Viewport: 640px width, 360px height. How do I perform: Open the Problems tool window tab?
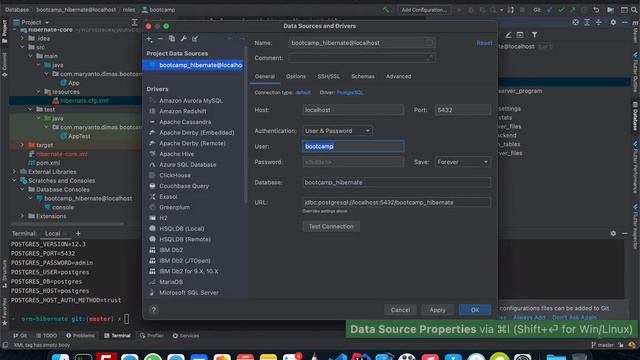(x=80, y=336)
